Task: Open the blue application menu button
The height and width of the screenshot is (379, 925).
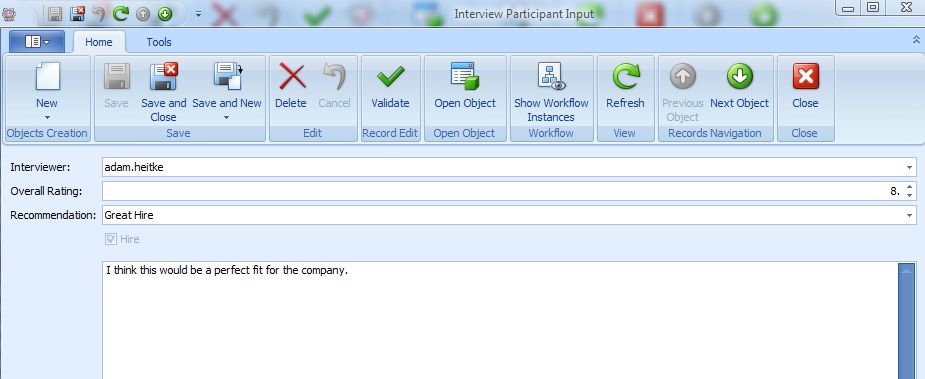Action: pyautogui.click(x=37, y=42)
